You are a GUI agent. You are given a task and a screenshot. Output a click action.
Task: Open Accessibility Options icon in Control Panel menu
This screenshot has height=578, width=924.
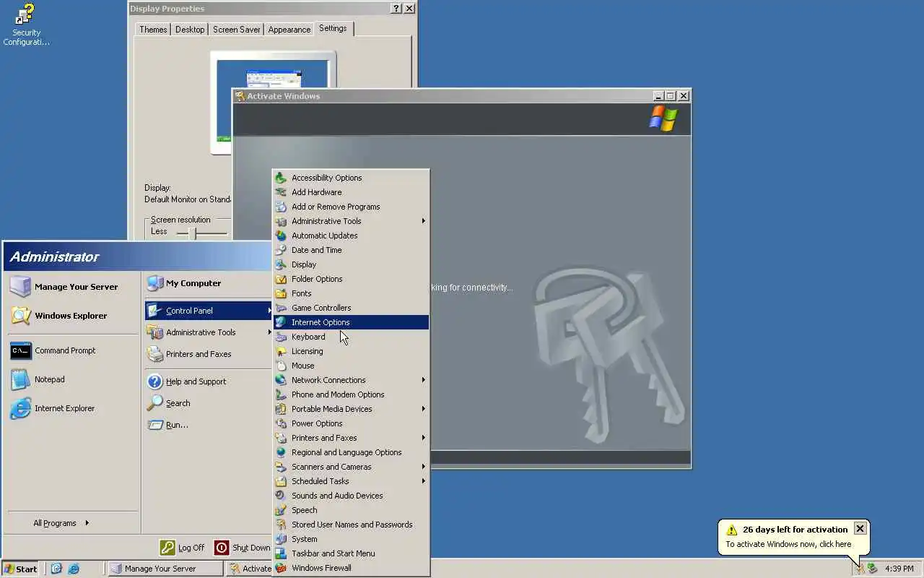click(281, 178)
